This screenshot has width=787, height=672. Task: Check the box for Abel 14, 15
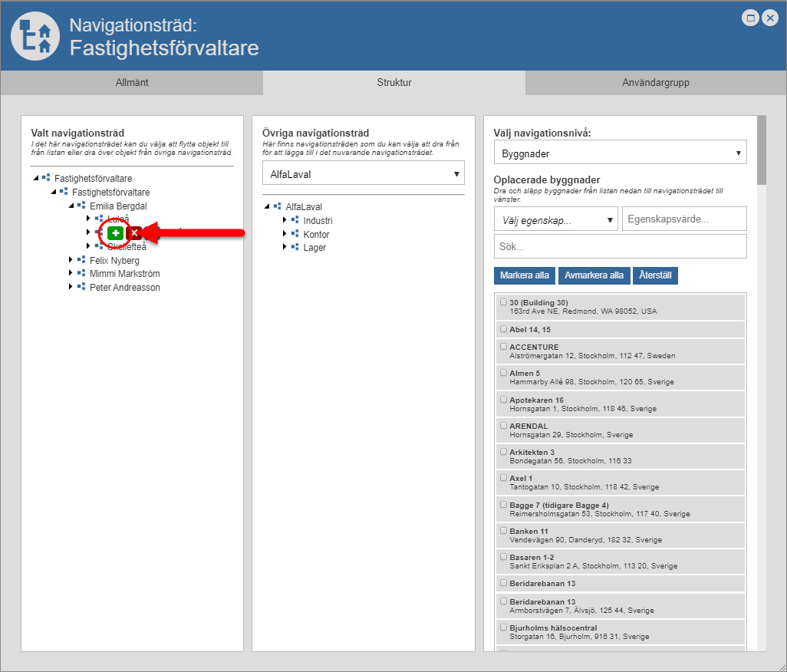click(x=503, y=329)
